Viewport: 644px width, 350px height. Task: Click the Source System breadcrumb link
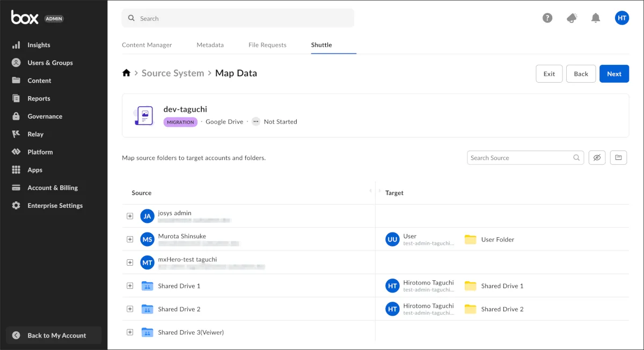(x=173, y=73)
